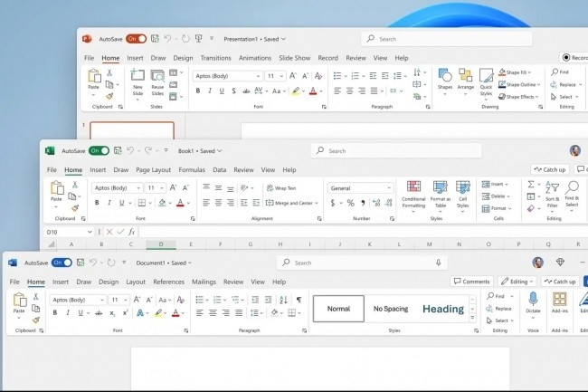
Task: Toggle AutoSave switch in Excel window
Action: coord(99,150)
